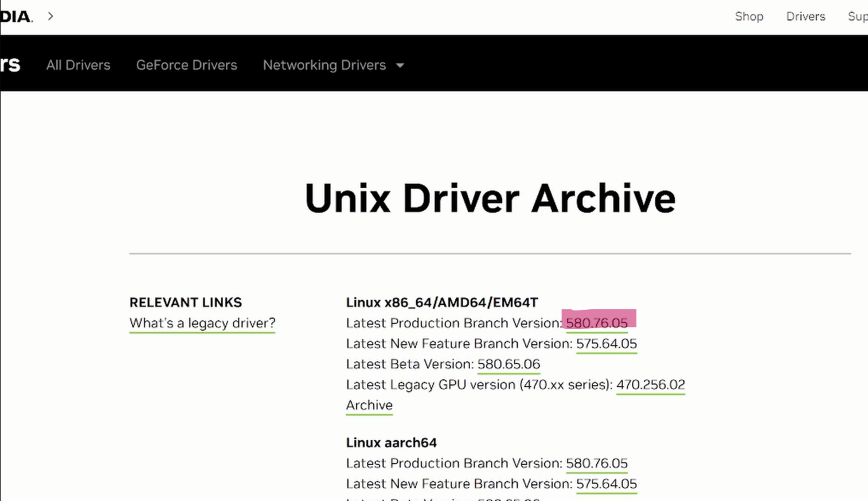Open aarch64 Production Branch version 580.76.05
Viewport: 868px width, 501px height.
(596, 463)
